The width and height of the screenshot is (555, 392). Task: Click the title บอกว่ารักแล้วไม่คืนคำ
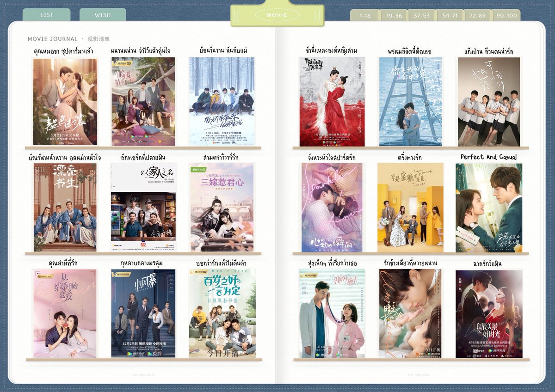point(221,263)
